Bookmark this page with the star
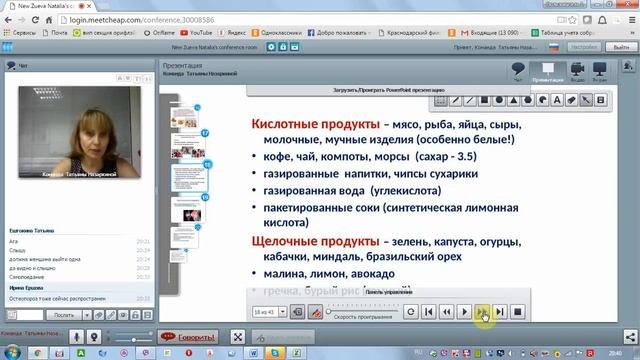Screen dimensions: 640x360 (573, 20)
